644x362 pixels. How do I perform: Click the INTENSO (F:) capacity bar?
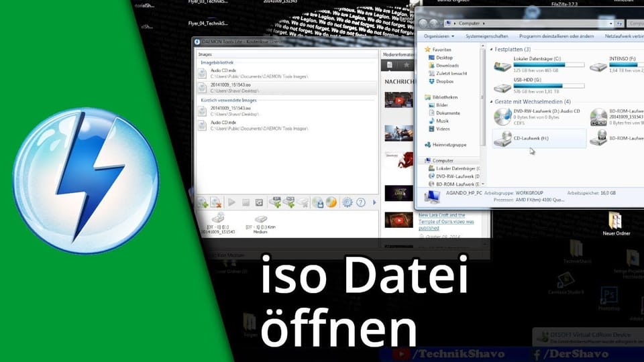click(627, 65)
